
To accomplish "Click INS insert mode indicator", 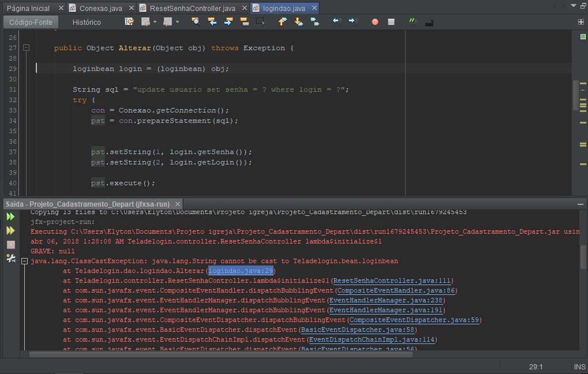I will [579, 366].
